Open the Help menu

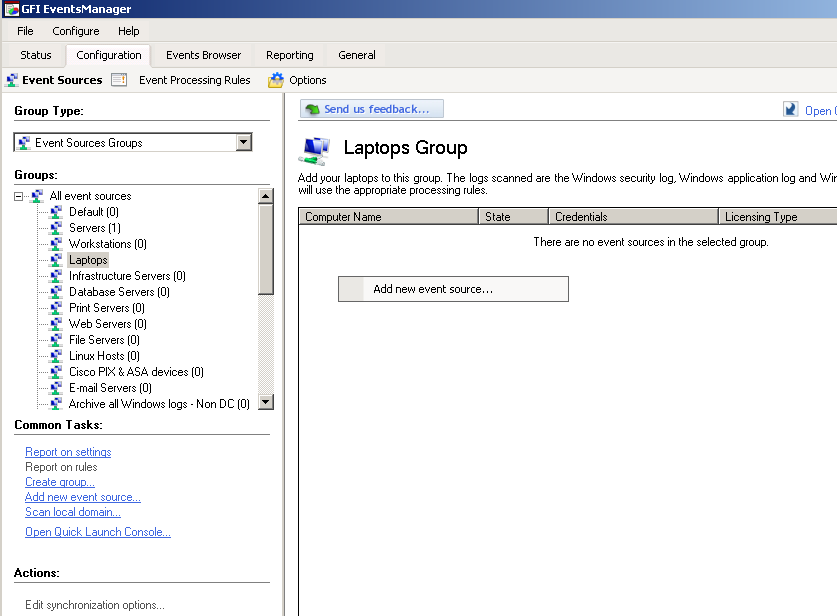coord(129,31)
